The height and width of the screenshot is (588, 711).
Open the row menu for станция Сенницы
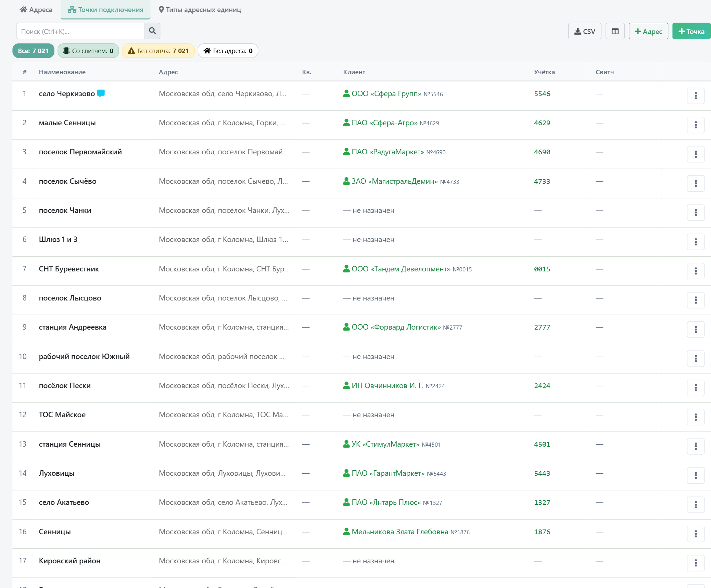tap(696, 446)
